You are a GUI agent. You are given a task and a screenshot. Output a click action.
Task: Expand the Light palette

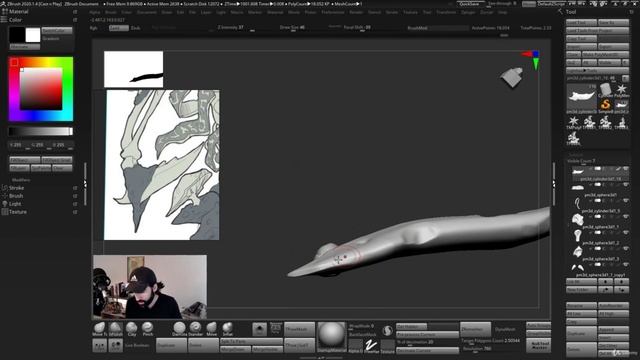[x=15, y=204]
